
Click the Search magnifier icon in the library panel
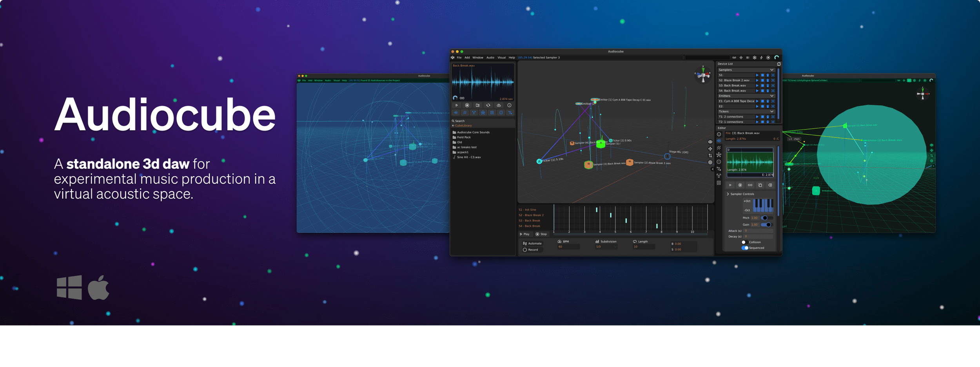click(454, 121)
